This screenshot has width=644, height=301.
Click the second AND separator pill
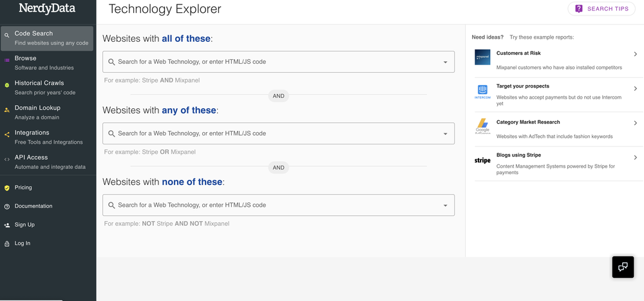point(278,168)
